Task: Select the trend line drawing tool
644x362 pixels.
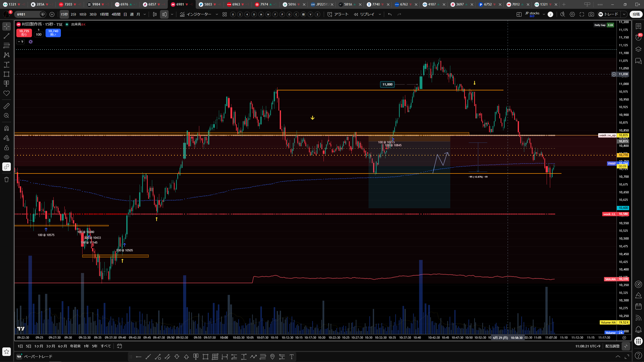Action: 7,36
